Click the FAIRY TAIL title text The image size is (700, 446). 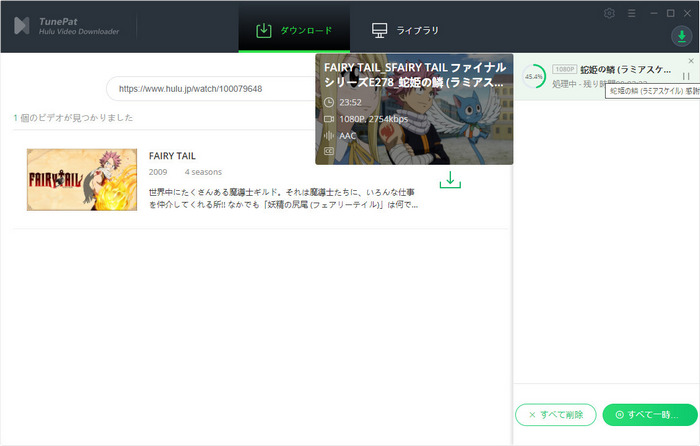172,156
